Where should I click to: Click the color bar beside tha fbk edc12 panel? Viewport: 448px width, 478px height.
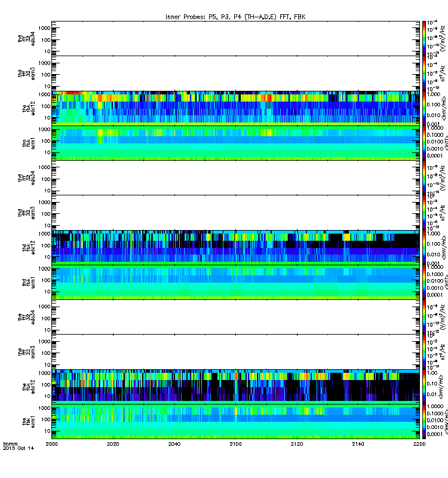[424, 108]
